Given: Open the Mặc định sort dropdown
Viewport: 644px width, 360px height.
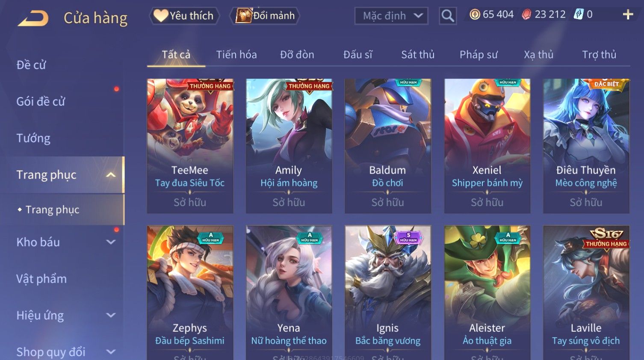Looking at the screenshot, I should (391, 16).
